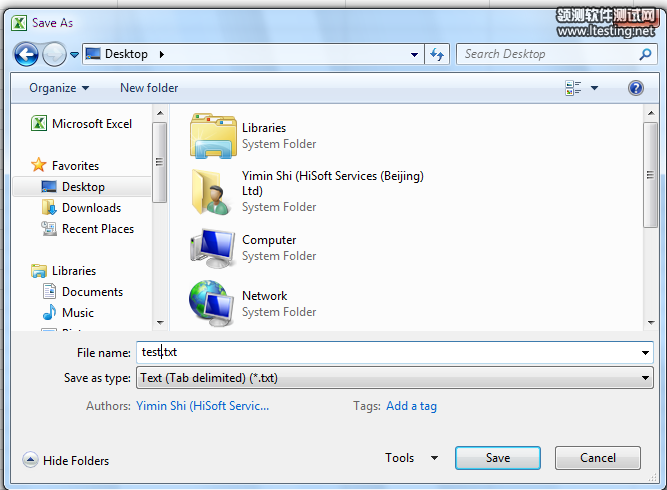This screenshot has width=667, height=490.
Task: Expand the address bar previous locations dropdown
Action: tap(414, 55)
